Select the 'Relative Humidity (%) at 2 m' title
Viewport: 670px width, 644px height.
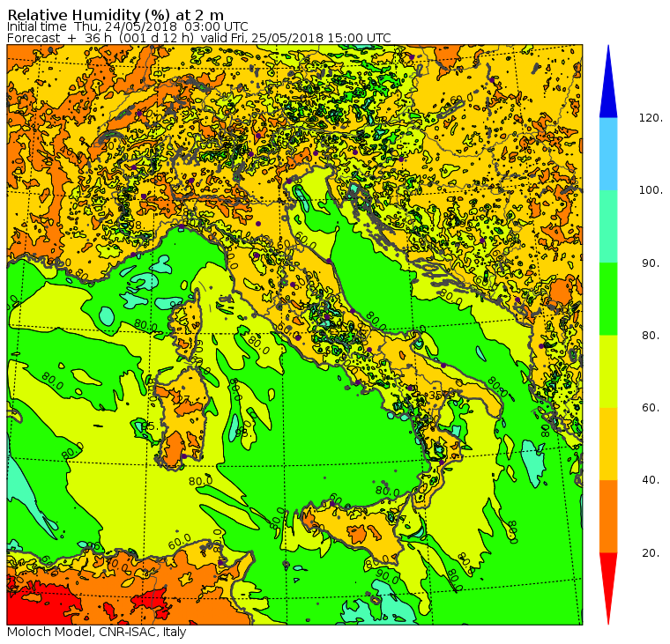(x=115, y=15)
